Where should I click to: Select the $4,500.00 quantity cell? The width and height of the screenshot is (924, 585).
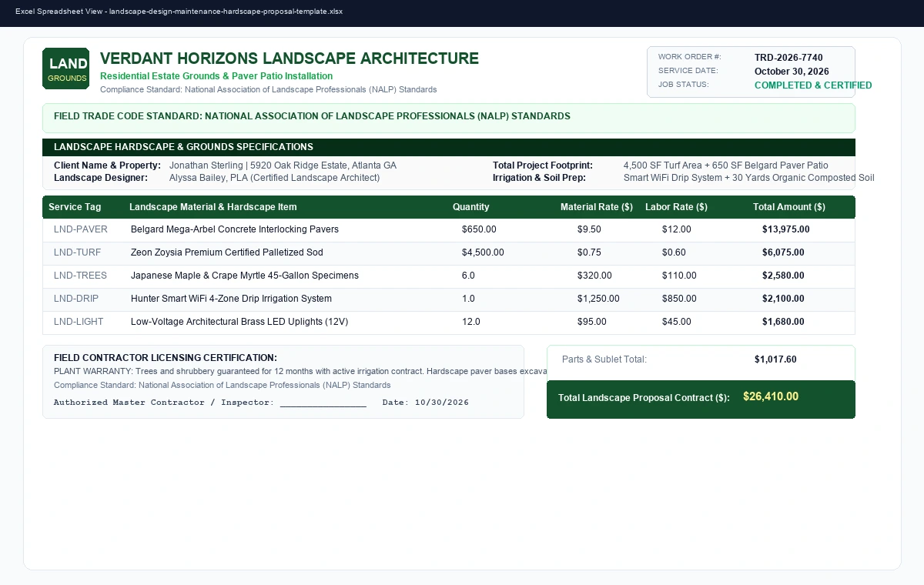(x=483, y=252)
